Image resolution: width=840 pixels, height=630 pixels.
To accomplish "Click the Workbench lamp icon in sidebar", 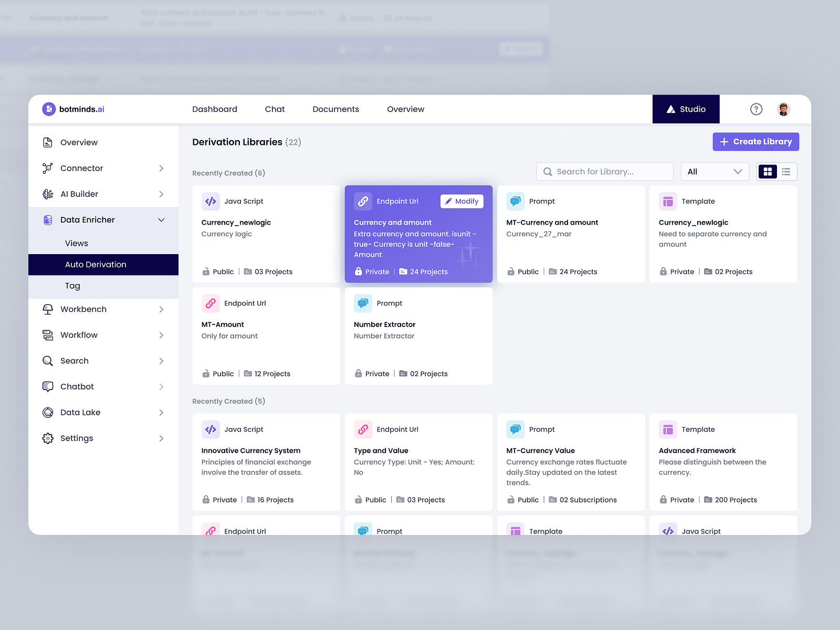I will click(48, 309).
